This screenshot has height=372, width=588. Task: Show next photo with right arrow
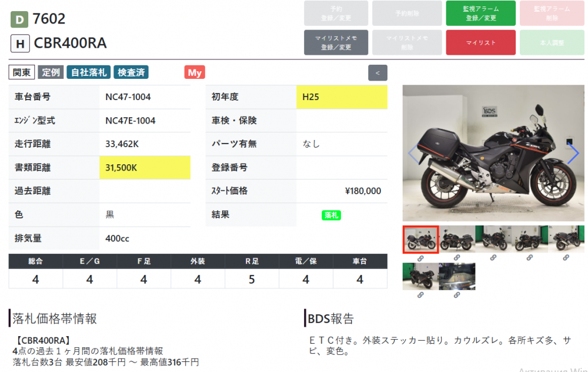click(x=573, y=153)
